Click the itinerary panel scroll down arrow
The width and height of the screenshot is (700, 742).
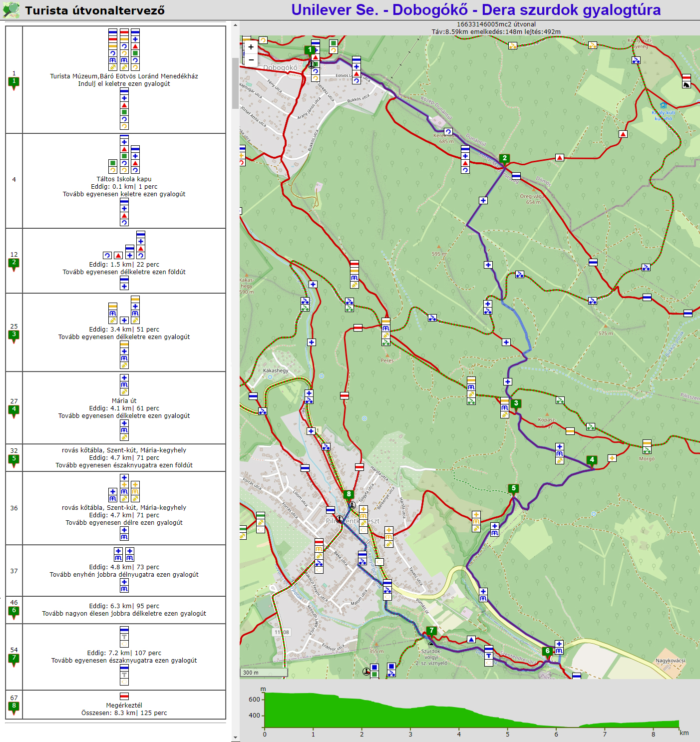coord(235,738)
